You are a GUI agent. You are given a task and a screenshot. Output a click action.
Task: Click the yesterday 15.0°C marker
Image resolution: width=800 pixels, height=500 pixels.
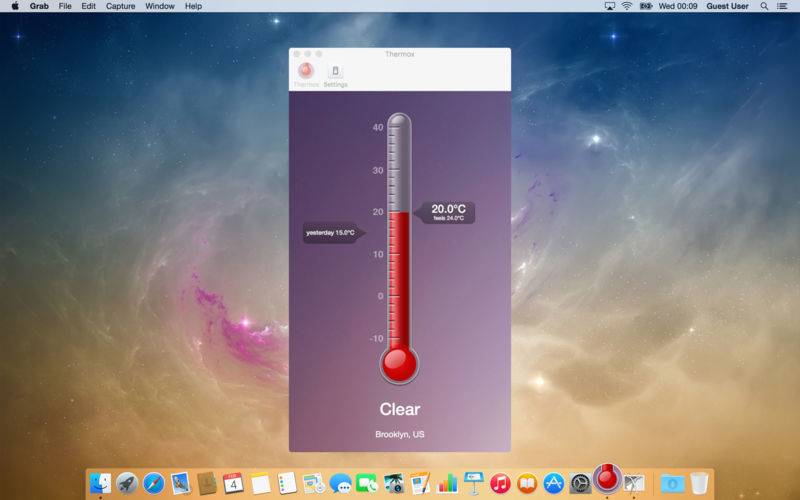coord(335,233)
